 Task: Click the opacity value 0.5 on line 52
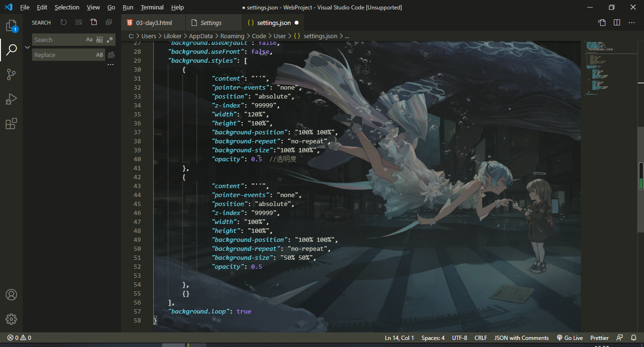tap(256, 267)
